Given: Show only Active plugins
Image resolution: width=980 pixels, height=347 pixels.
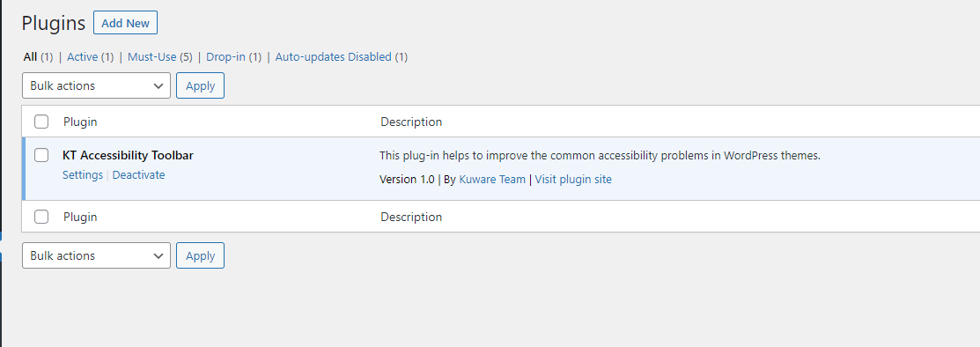Looking at the screenshot, I should point(83,57).
